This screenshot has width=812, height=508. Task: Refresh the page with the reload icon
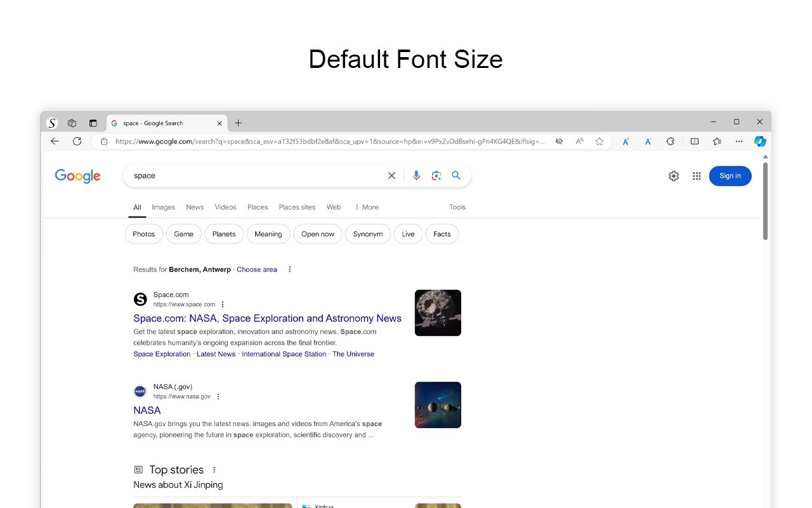coord(77,142)
